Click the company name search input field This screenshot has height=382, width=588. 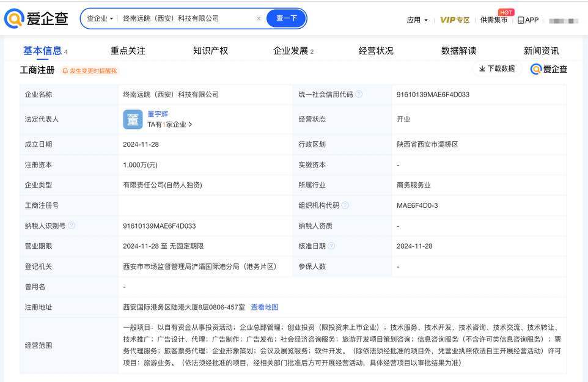187,18
